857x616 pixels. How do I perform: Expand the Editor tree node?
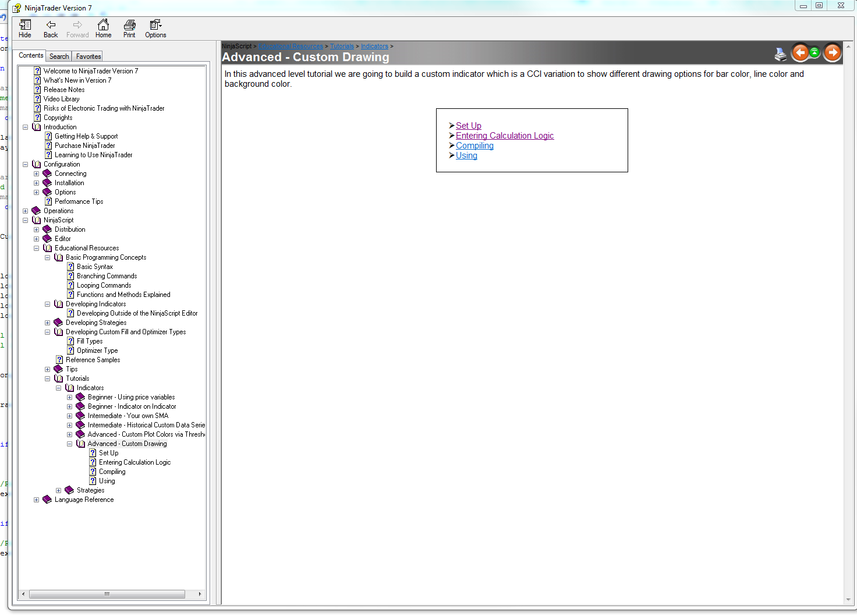point(37,239)
